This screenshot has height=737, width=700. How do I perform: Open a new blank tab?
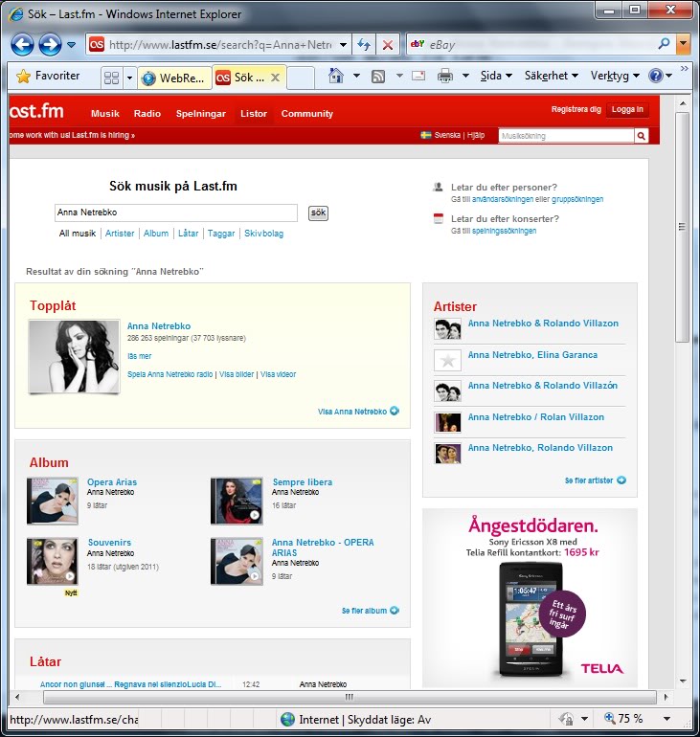click(301, 78)
